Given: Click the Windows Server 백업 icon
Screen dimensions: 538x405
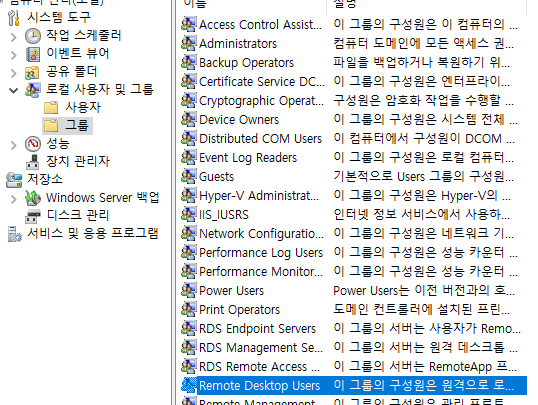Looking at the screenshot, I should [x=33, y=198].
